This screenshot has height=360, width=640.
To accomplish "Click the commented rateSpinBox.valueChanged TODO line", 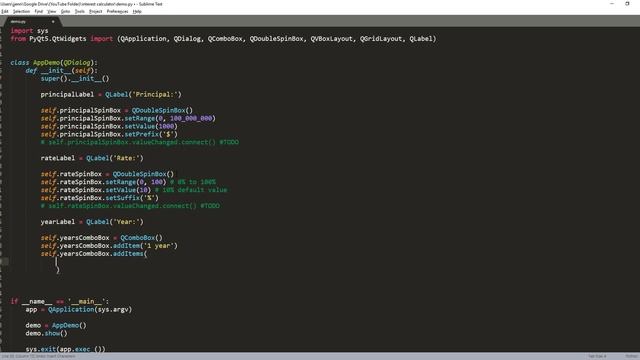I will 130,206.
